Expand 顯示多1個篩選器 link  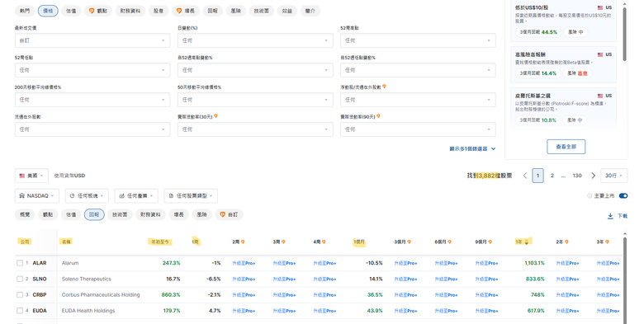click(x=472, y=149)
